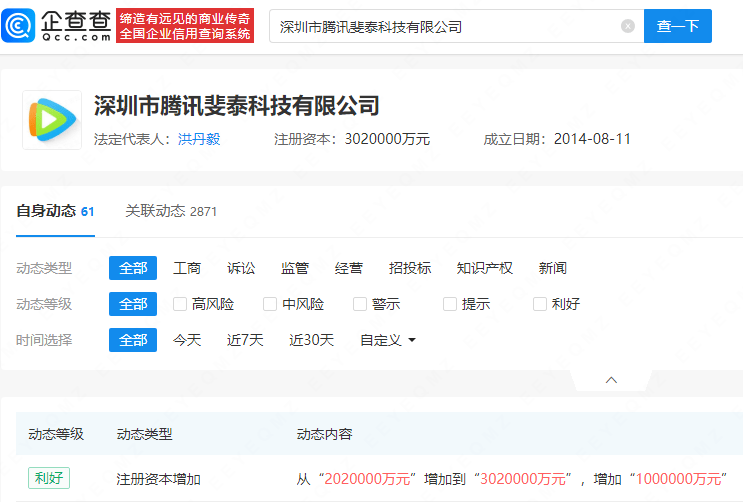Filter dynamics by 监管 type
Viewport: 743px width, 502px height.
(295, 268)
